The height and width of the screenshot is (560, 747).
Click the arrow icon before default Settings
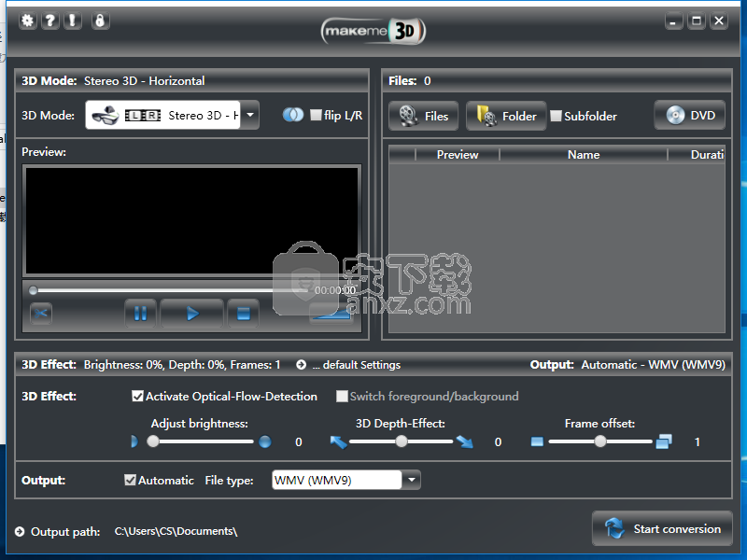click(x=301, y=365)
